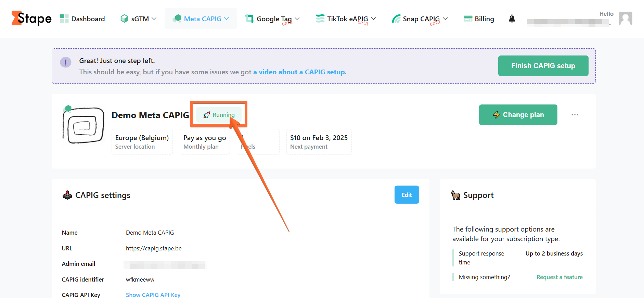
Task: Click the Stape logo
Action: point(31,18)
